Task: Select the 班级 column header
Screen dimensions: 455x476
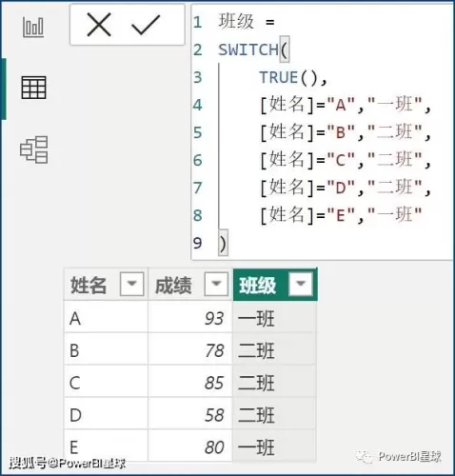Action: [x=275, y=285]
